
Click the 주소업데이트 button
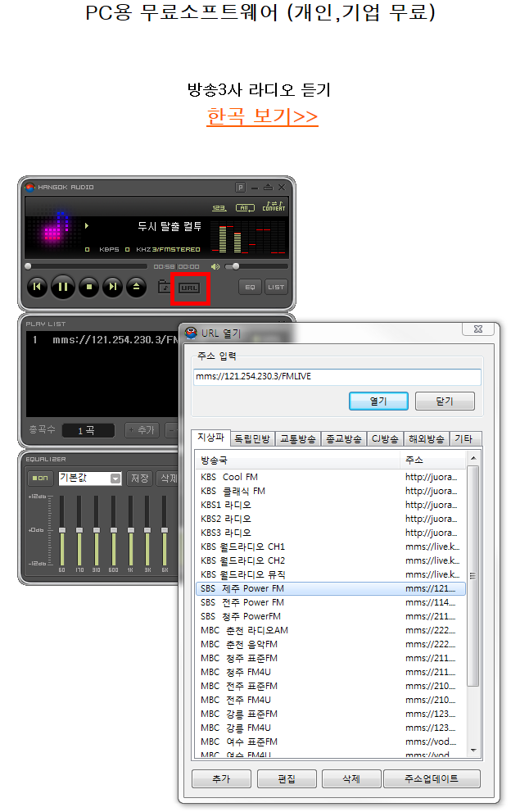coord(432,779)
